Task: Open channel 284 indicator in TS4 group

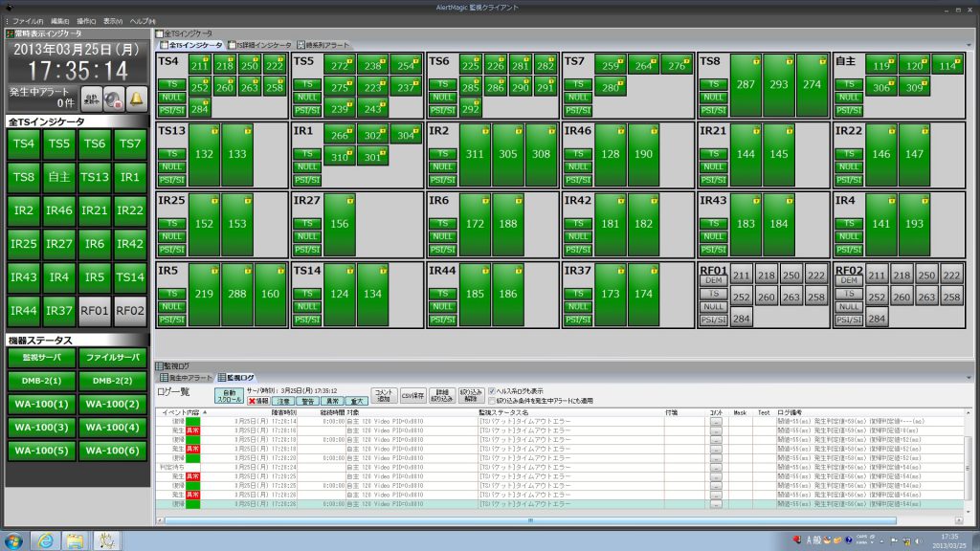Action: tap(200, 109)
